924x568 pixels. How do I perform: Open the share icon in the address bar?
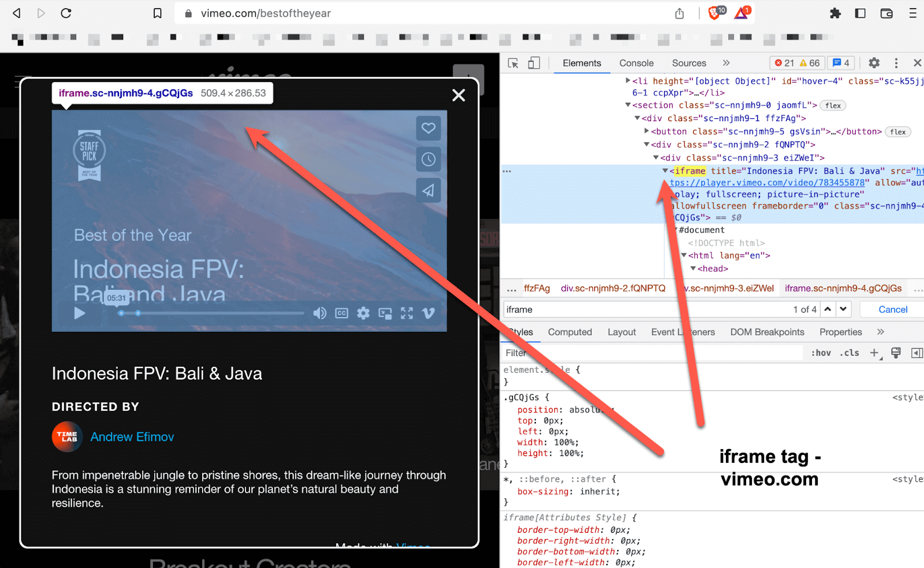point(680,13)
